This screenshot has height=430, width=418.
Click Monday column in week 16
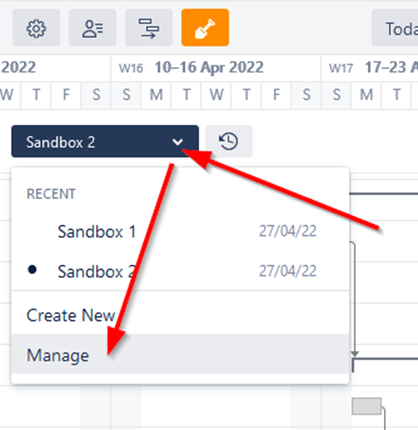point(156,95)
